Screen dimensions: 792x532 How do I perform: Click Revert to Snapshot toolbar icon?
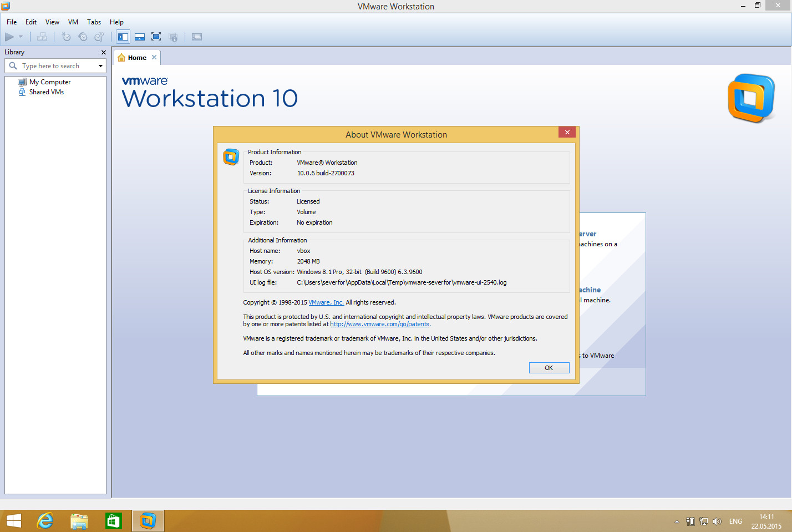(x=83, y=37)
